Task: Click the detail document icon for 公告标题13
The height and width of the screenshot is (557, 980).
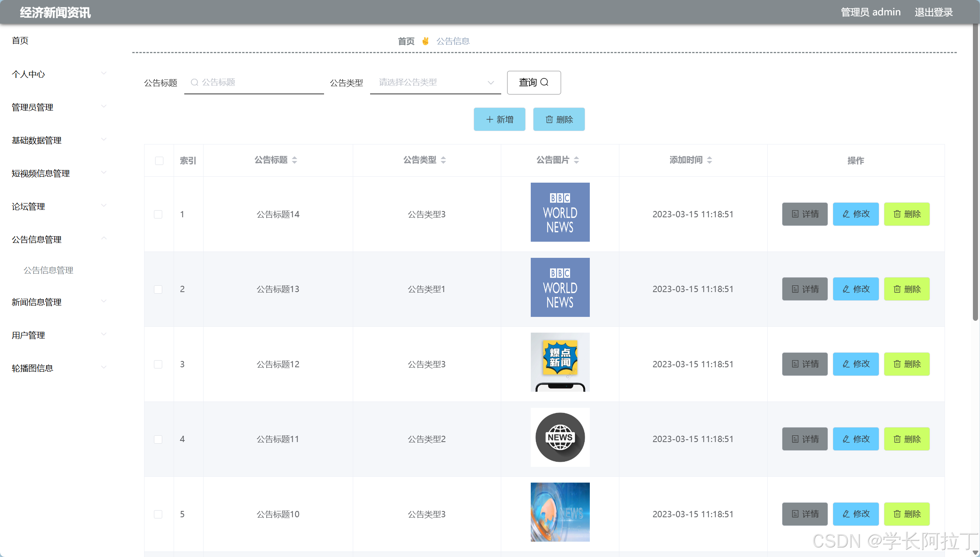Action: pyautogui.click(x=795, y=289)
